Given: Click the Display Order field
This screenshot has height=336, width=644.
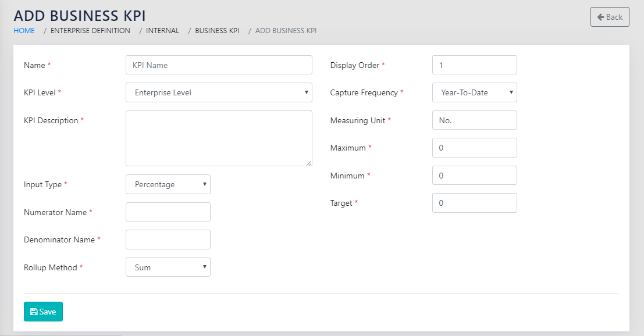Looking at the screenshot, I should [474, 65].
